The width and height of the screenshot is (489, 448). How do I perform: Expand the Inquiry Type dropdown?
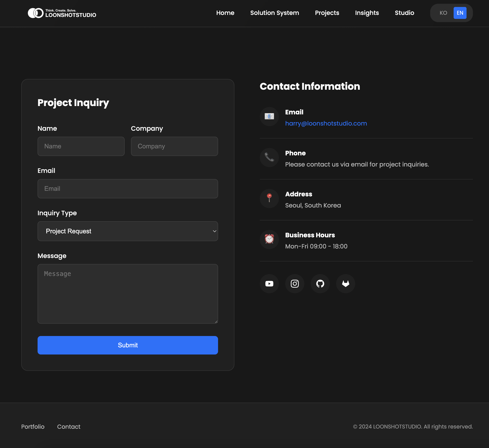coord(128,231)
